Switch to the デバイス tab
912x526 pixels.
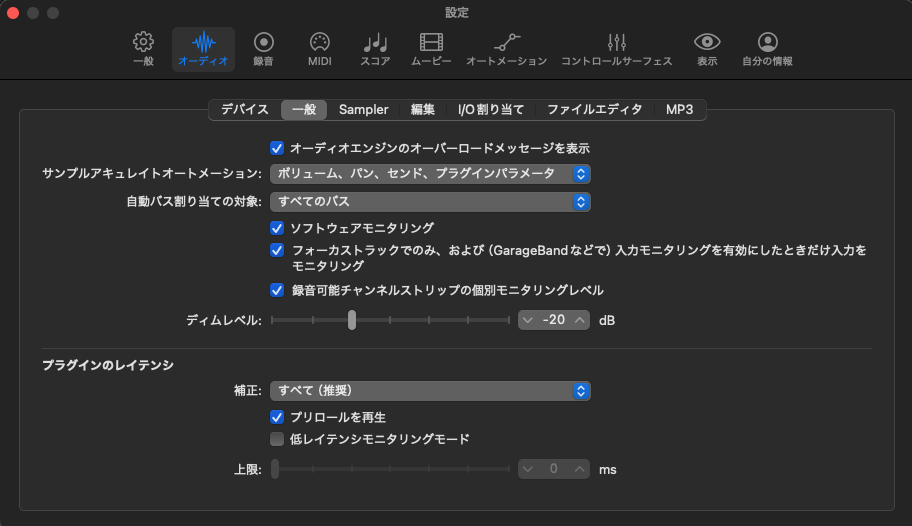coord(244,110)
